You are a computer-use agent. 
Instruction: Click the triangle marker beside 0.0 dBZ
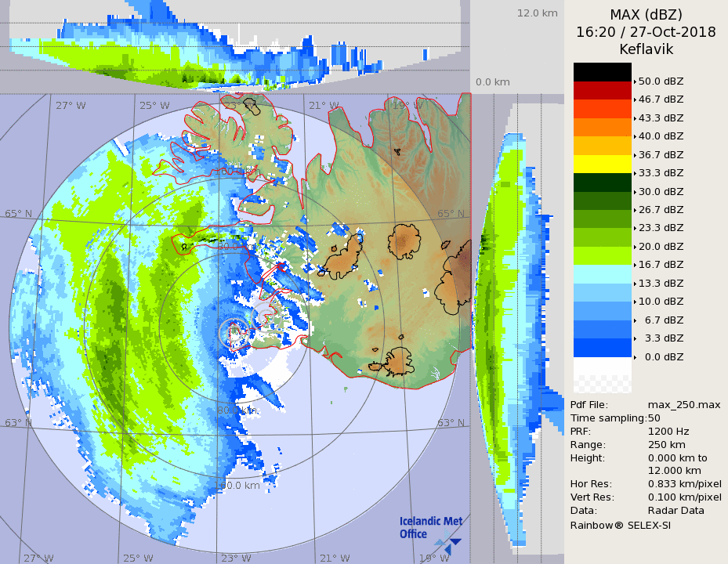[635, 357]
